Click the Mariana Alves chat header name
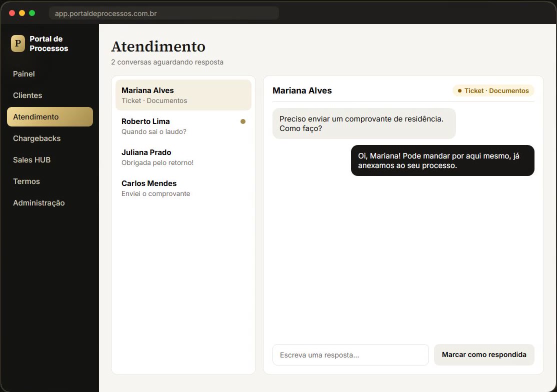 [302, 90]
